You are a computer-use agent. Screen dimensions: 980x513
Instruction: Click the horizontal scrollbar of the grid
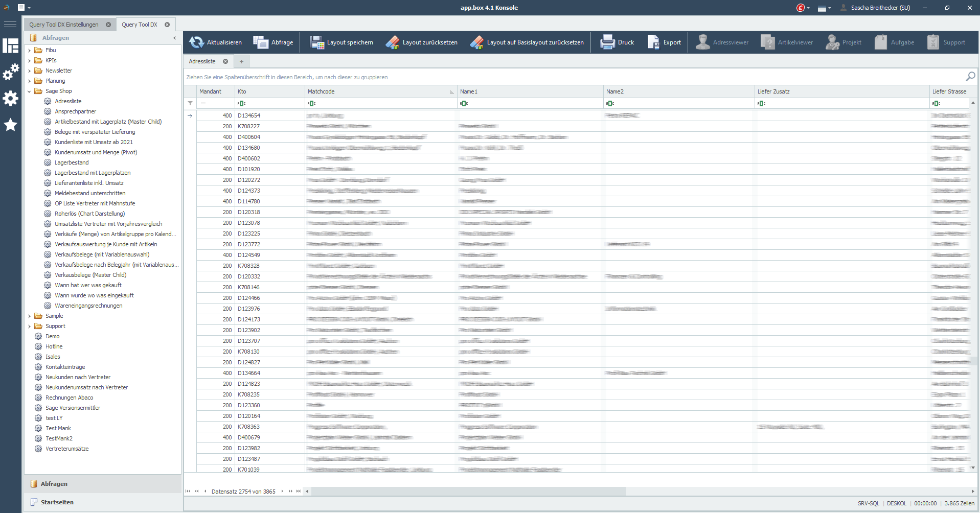pyautogui.click(x=469, y=492)
